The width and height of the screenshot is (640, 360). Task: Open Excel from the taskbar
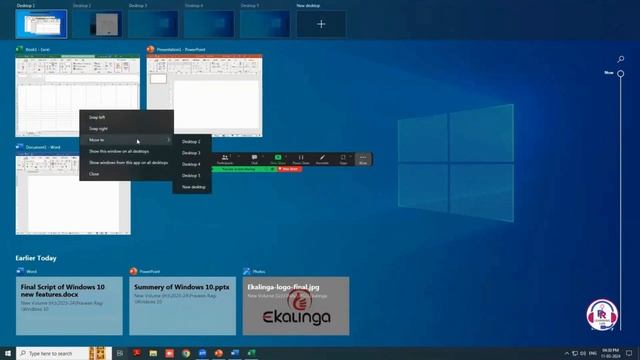tap(251, 353)
